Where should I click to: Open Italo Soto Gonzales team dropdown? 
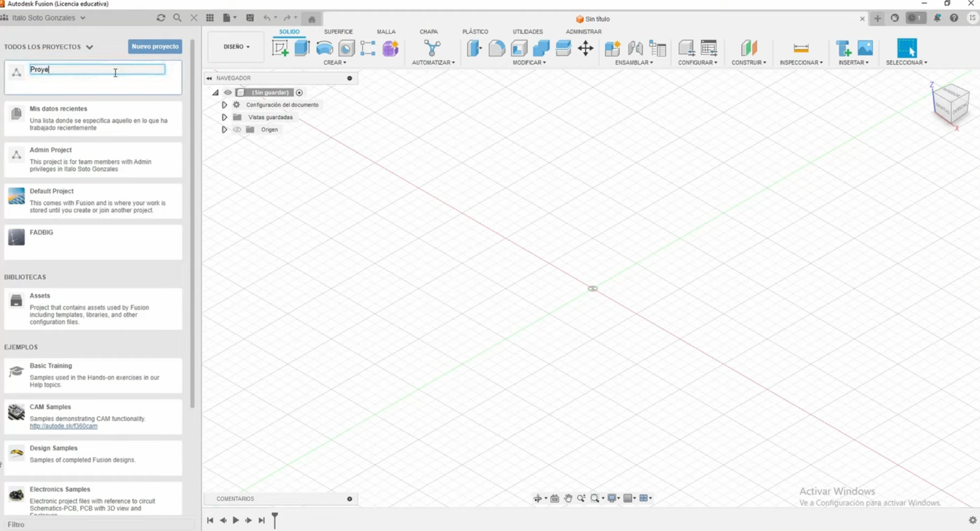click(49, 18)
